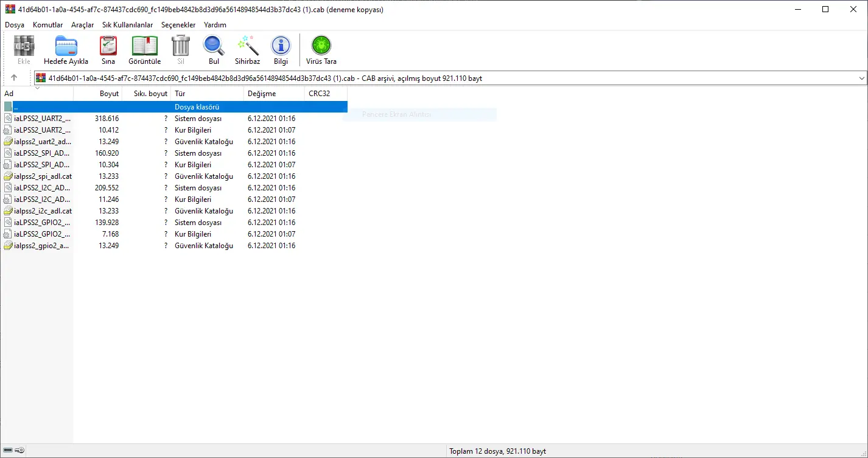868x458 pixels.
Task: Click the size value 209.552
Action: pos(107,188)
